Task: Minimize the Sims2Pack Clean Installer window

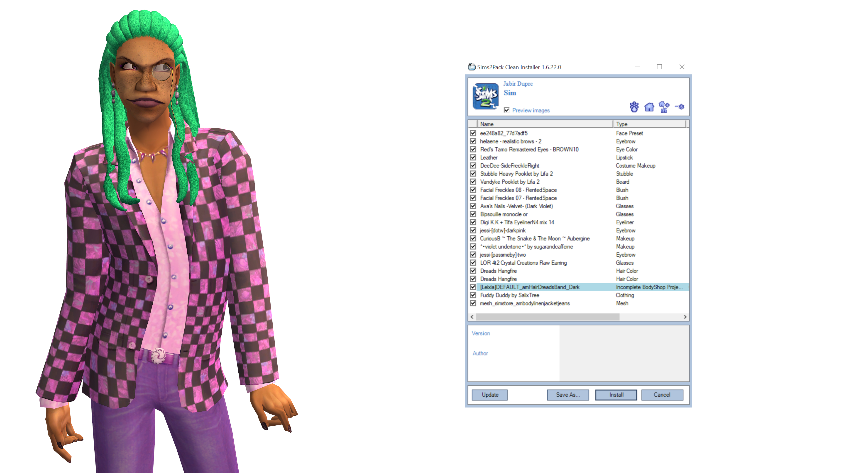Action: (637, 67)
